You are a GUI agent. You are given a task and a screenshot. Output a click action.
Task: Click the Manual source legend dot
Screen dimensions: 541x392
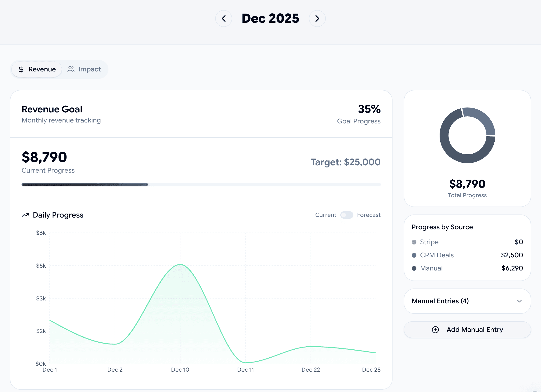click(x=414, y=268)
